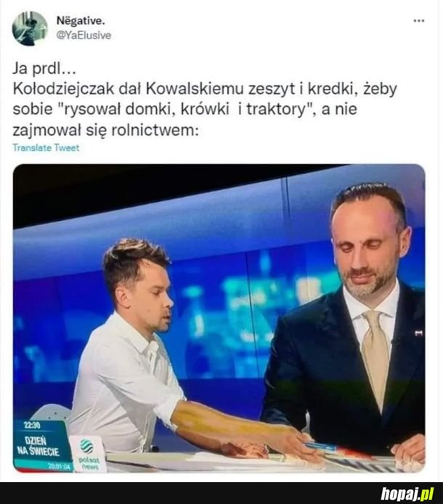Click the word Kołodziejczak in the tweet

[x=64, y=89]
